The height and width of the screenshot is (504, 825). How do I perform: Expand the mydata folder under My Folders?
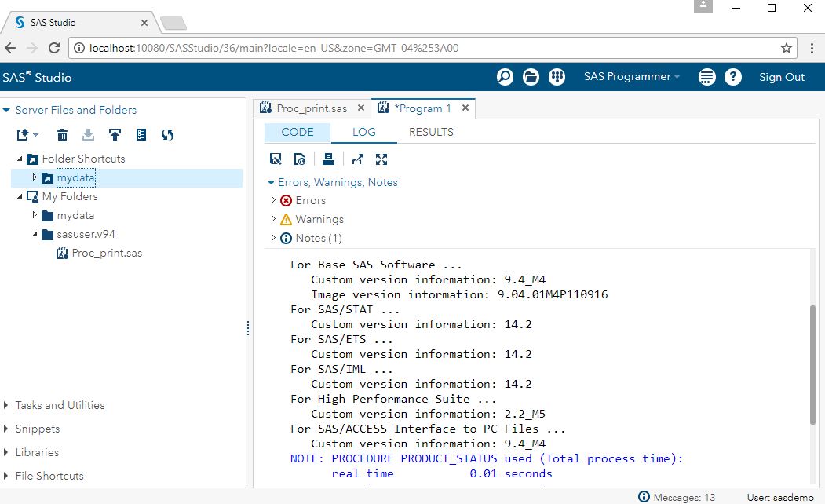35,215
